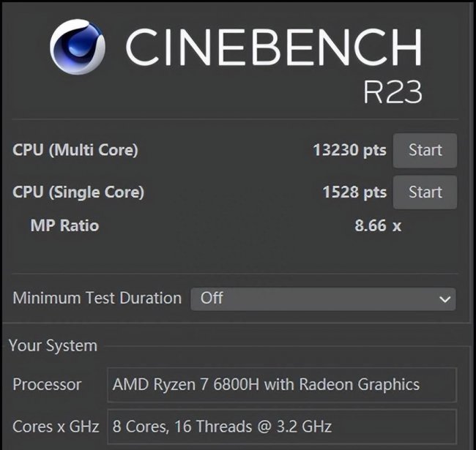
Task: Click the Cores x GHz value field
Action: pyautogui.click(x=282, y=427)
